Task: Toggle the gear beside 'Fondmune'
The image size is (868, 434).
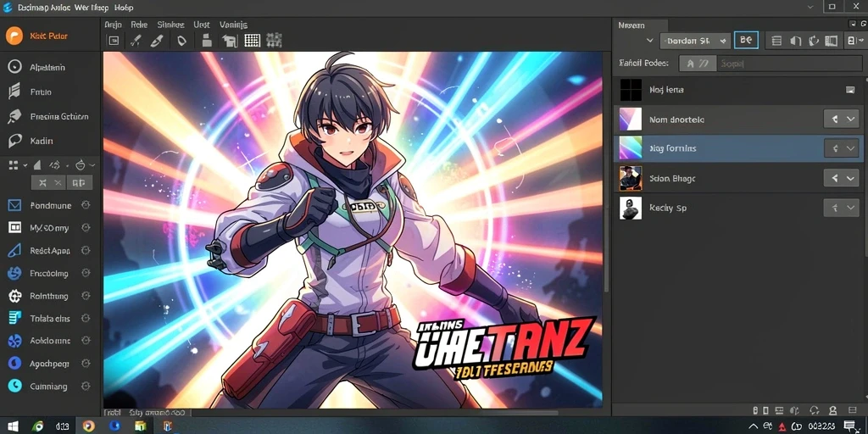Action: (86, 205)
